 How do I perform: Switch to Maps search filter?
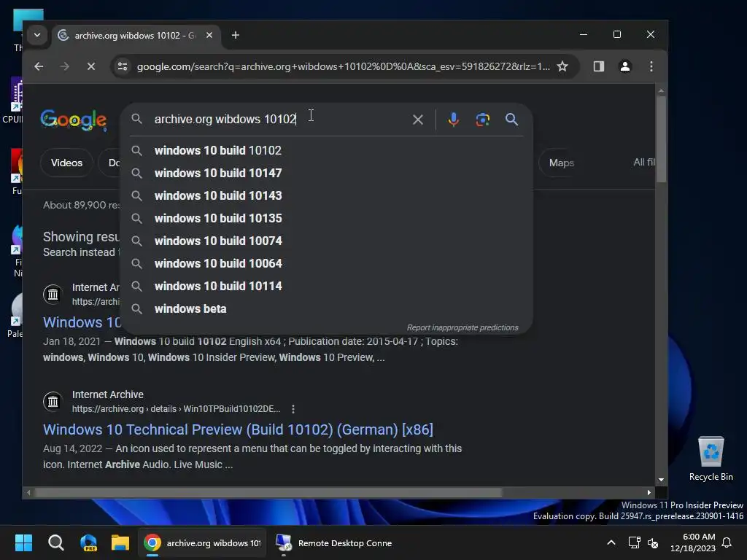[x=561, y=163]
